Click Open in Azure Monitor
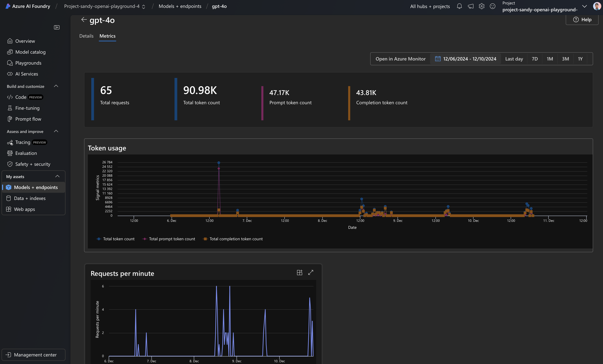603x364 pixels. [x=400, y=59]
